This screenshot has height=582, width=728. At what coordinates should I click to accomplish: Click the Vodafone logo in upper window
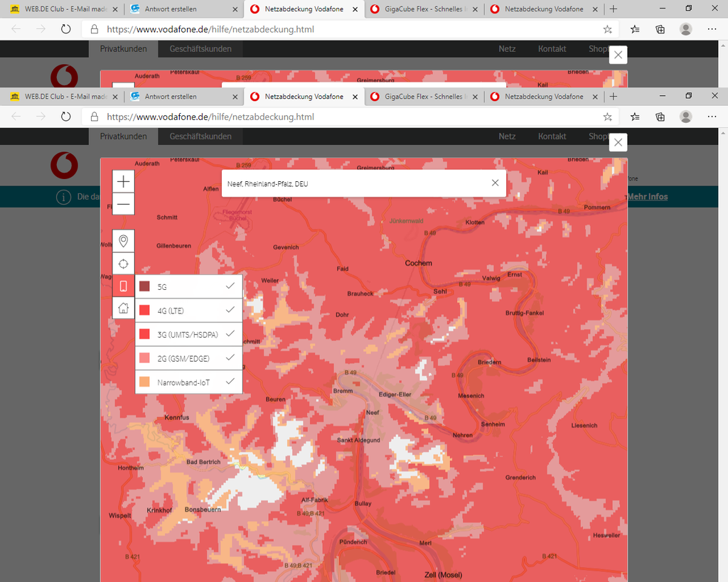coord(64,76)
